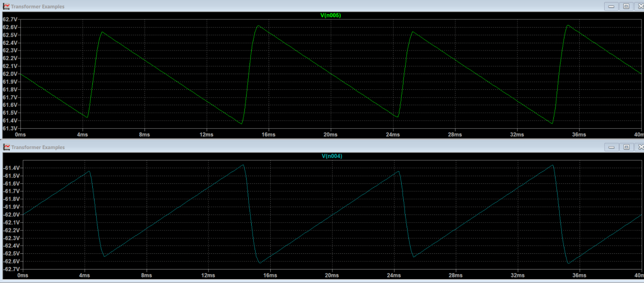The image size is (644, 283).
Task: Click the -61.4V vertical axis label
Action: click(x=11, y=168)
